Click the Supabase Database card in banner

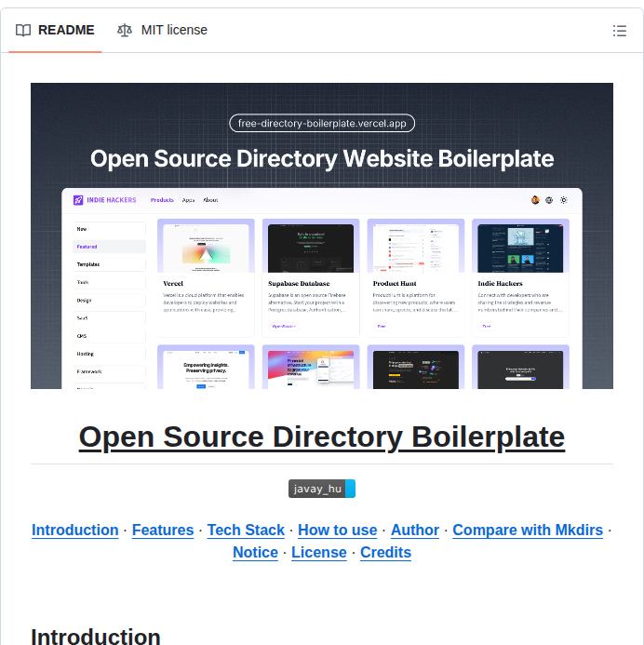pyautogui.click(x=311, y=277)
